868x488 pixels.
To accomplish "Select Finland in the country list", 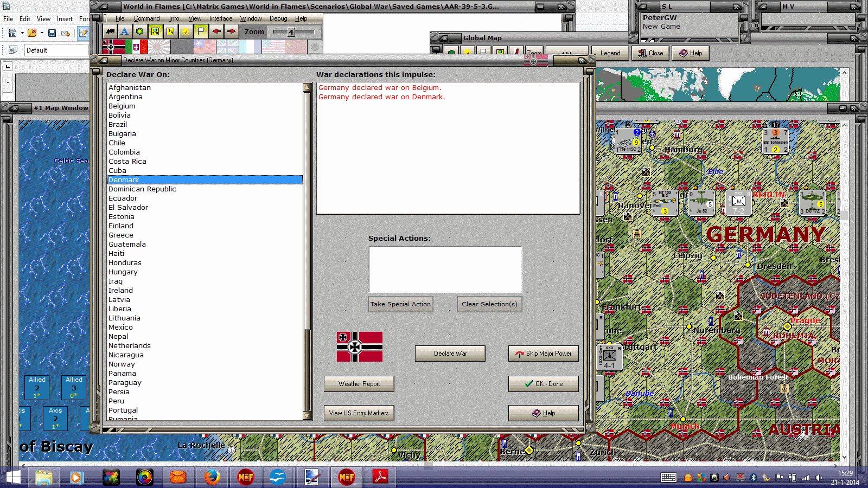I will point(205,226).
